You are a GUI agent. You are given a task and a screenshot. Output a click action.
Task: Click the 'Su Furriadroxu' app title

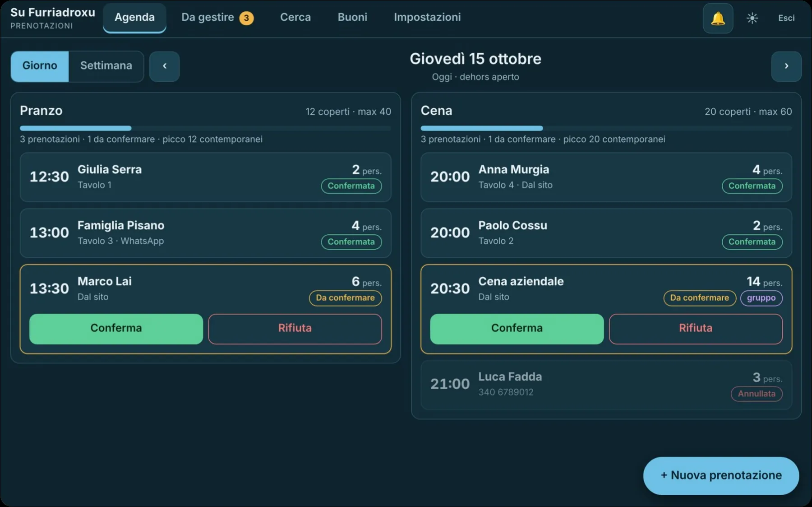coord(53,12)
